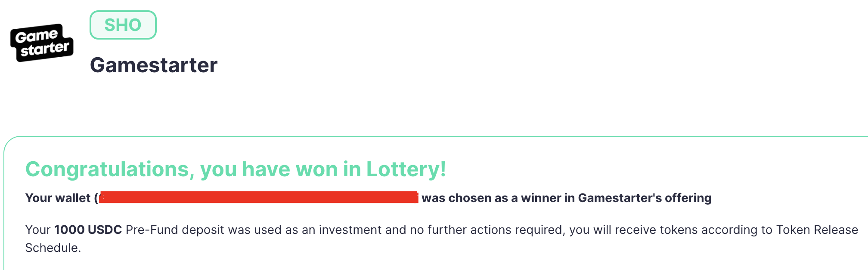This screenshot has height=270, width=868.
Task: Click the red redacted wallet address bar
Action: 259,197
